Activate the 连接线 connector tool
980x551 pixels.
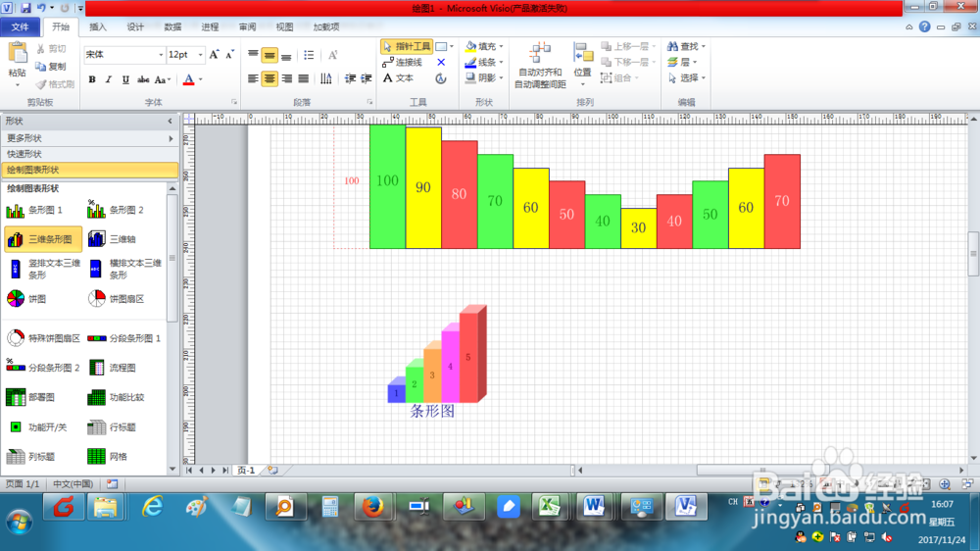click(403, 62)
